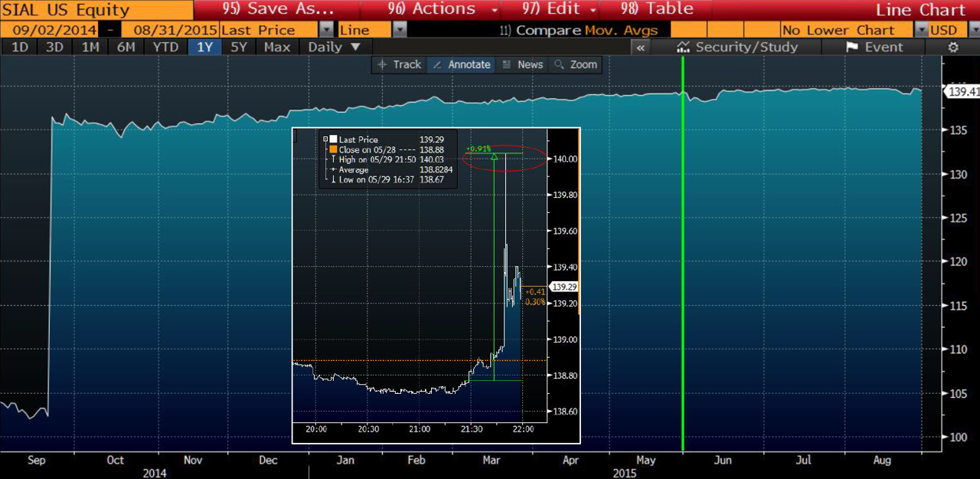Expand the No Lower Chart dropdown
The width and height of the screenshot is (980, 479).
tap(920, 30)
